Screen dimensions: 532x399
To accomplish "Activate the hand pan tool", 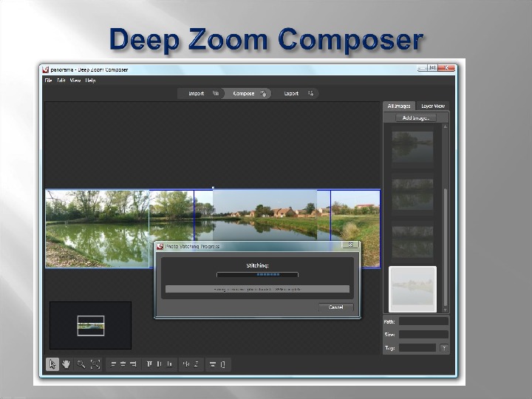I will pyautogui.click(x=66, y=364).
